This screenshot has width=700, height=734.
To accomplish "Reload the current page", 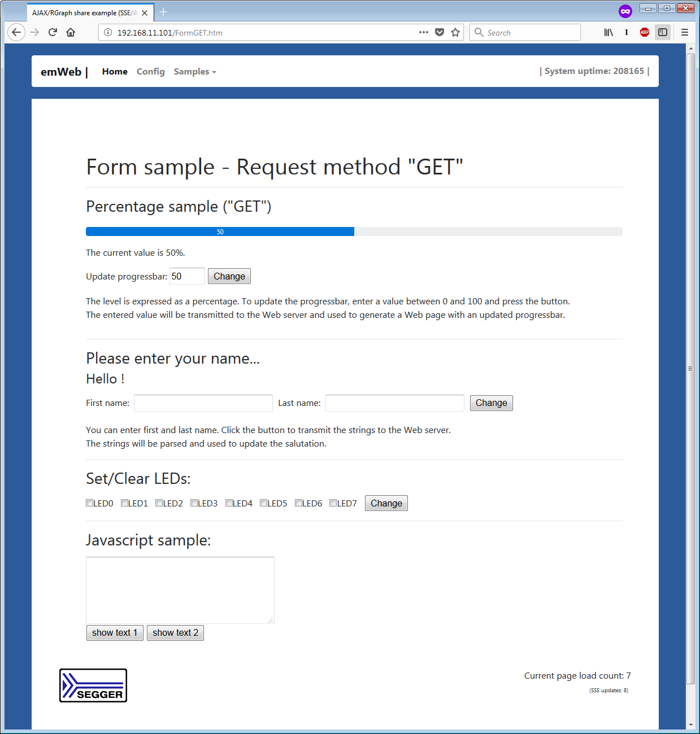I will (x=53, y=32).
